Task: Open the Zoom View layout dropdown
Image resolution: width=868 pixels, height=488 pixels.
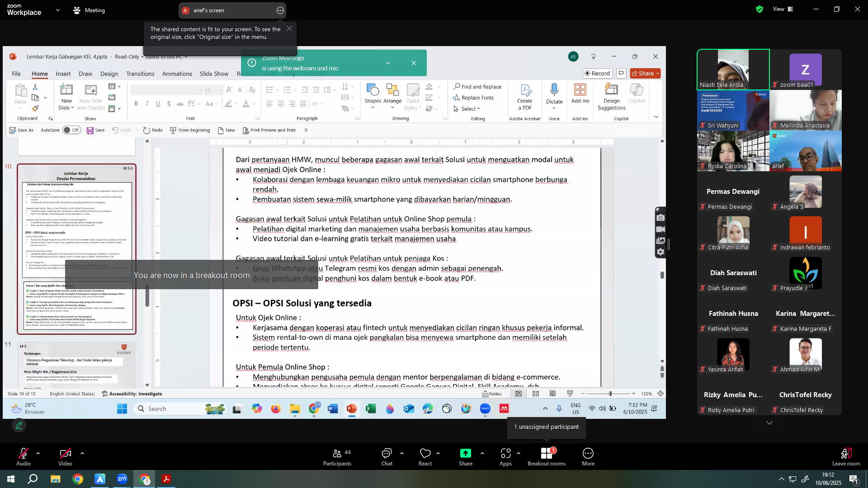Action: (783, 9)
